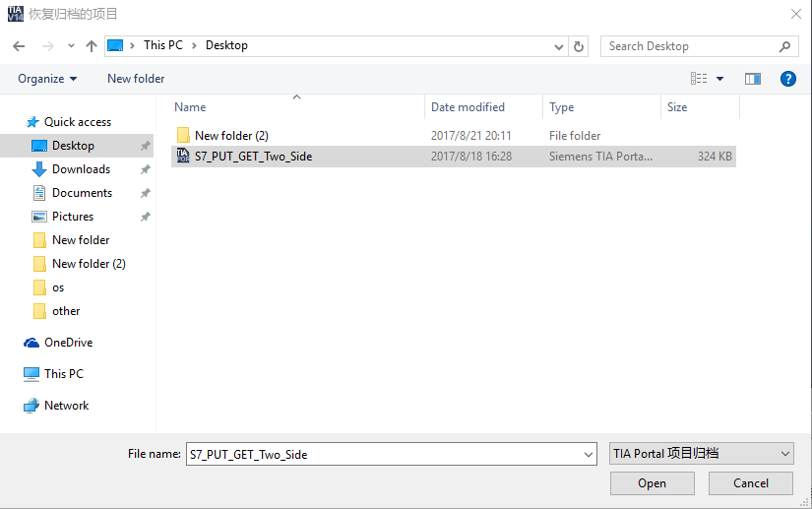Click the New folder toolbar button
The height and width of the screenshot is (509, 812).
point(136,79)
